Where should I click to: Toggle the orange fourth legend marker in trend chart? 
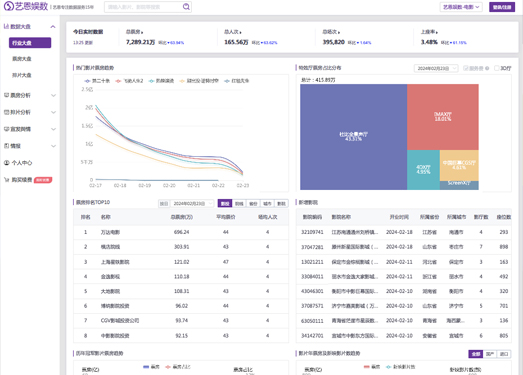(182, 81)
